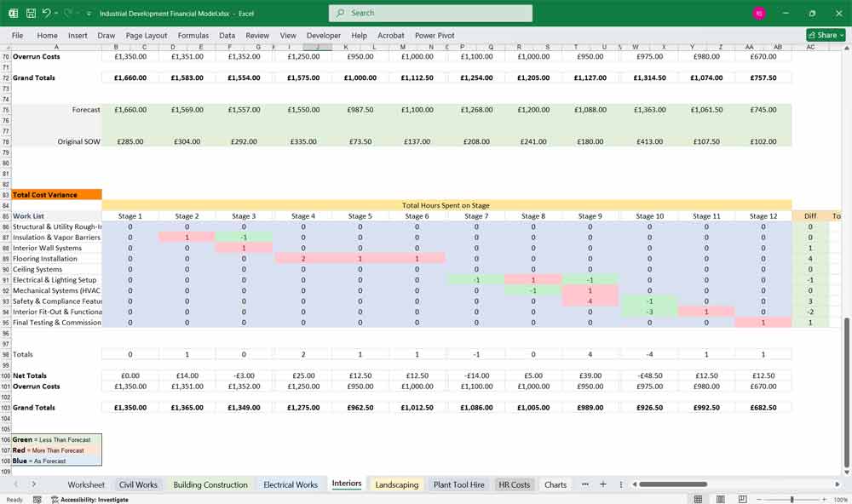Select the HR Costs sheet tab

point(515,484)
